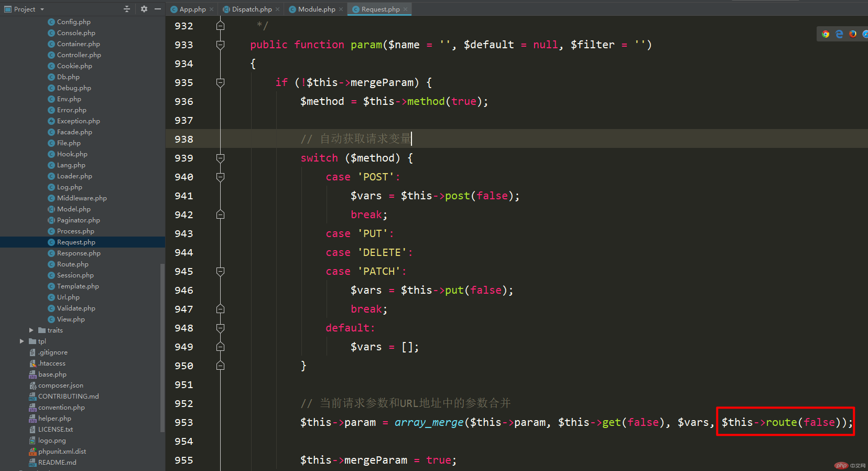The height and width of the screenshot is (471, 868).
Task: Click the Project view window icon
Action: (x=7, y=9)
